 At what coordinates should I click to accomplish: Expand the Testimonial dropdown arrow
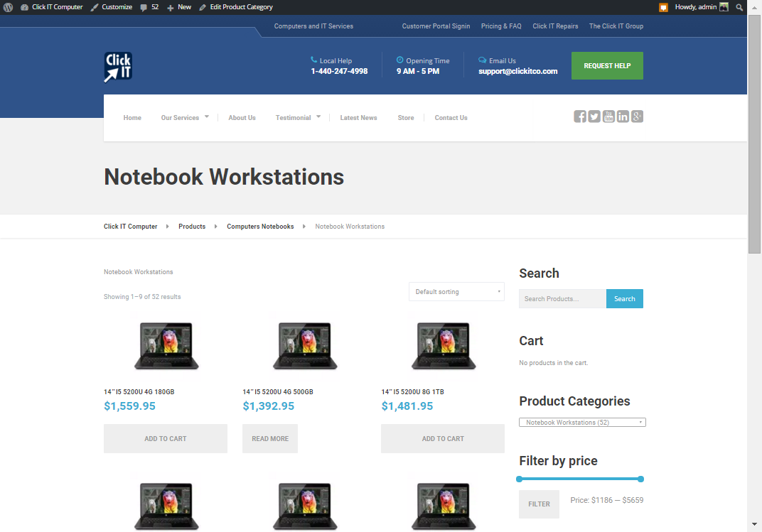point(318,117)
